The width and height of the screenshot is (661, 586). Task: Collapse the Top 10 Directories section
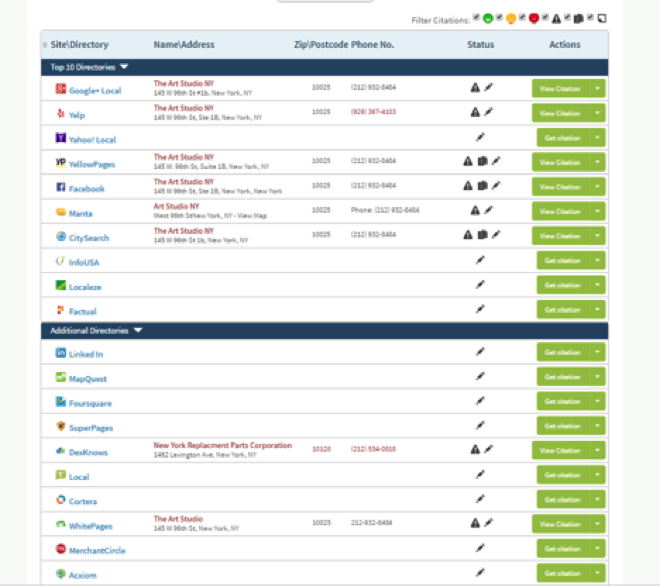point(124,67)
